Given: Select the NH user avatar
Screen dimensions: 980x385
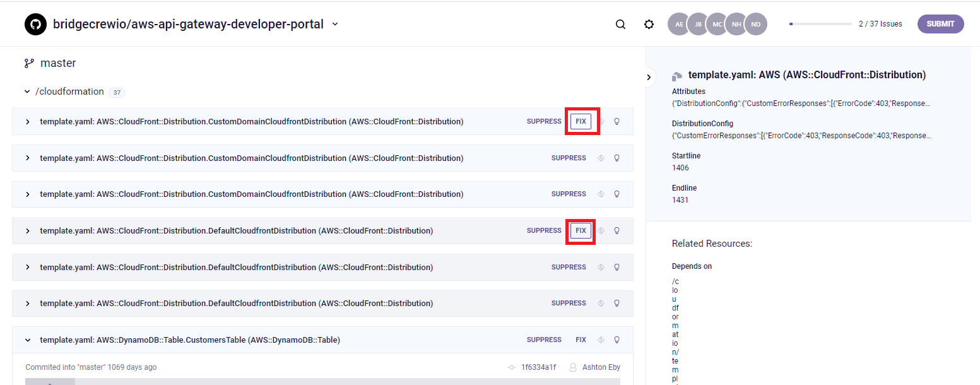Looking at the screenshot, I should 736,24.
